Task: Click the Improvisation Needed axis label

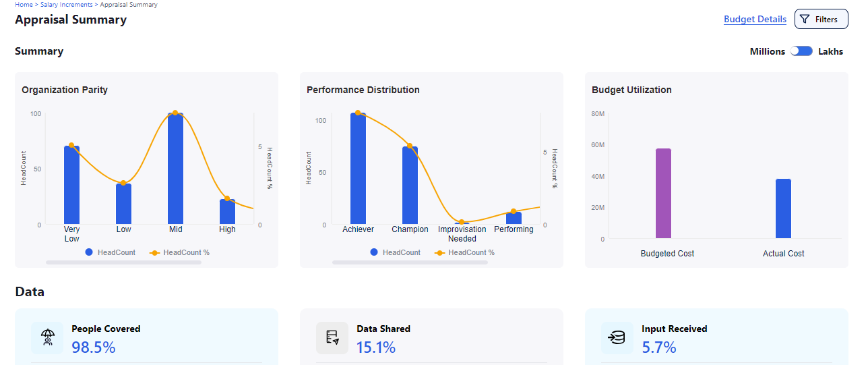Action: 462,234
